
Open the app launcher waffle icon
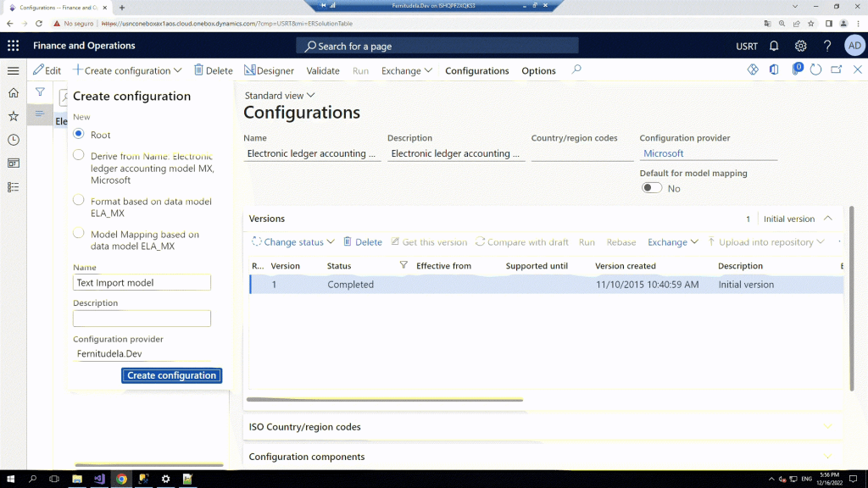(x=14, y=46)
